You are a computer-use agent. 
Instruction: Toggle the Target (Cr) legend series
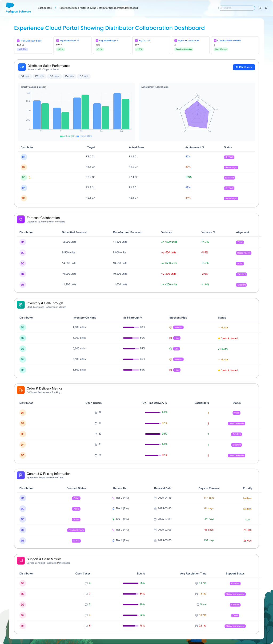pyautogui.click(x=84, y=136)
